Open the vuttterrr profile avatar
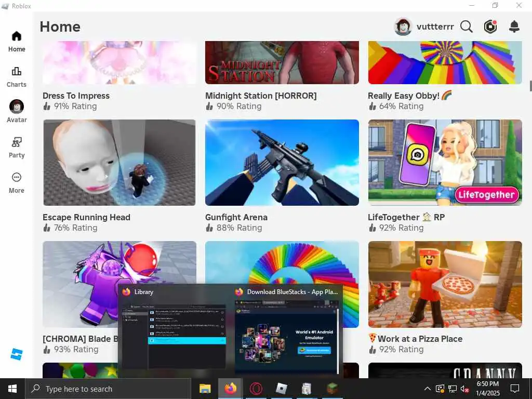The image size is (532, 399). (403, 26)
